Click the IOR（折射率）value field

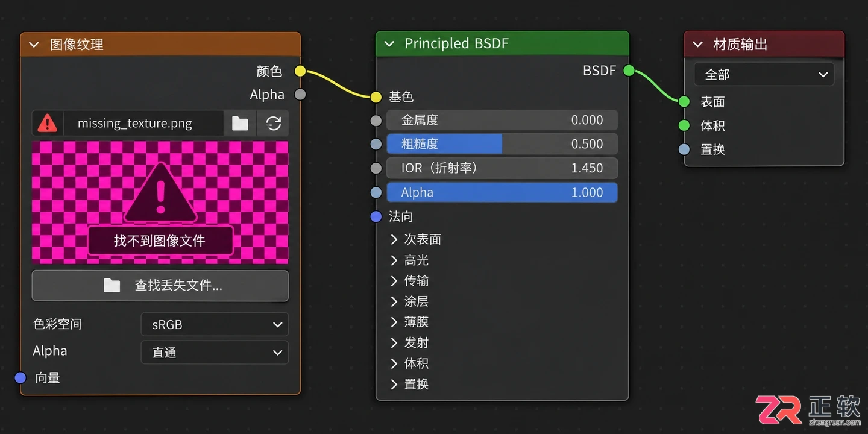point(502,168)
